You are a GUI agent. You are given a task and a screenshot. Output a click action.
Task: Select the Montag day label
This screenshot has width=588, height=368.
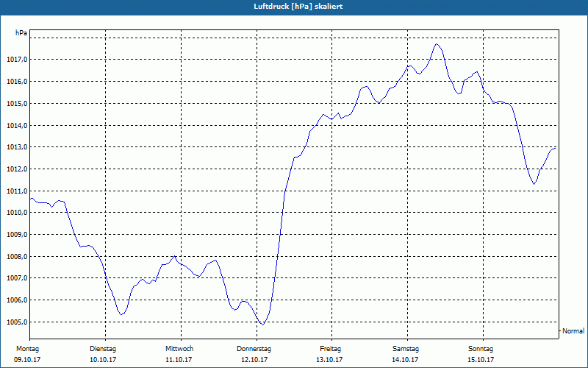(x=27, y=349)
